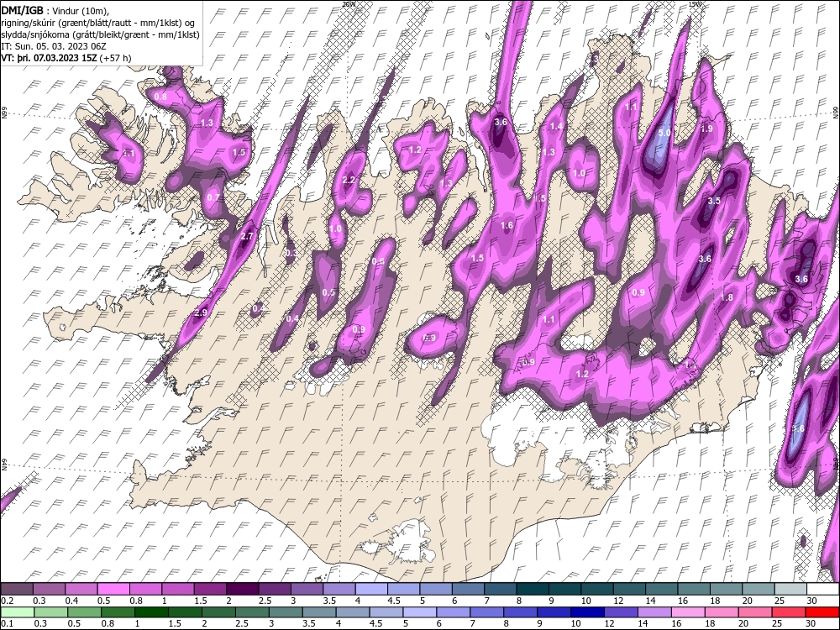Image resolution: width=840 pixels, height=630 pixels.
Task: Click the 20W longitude label
Action: 349,4
